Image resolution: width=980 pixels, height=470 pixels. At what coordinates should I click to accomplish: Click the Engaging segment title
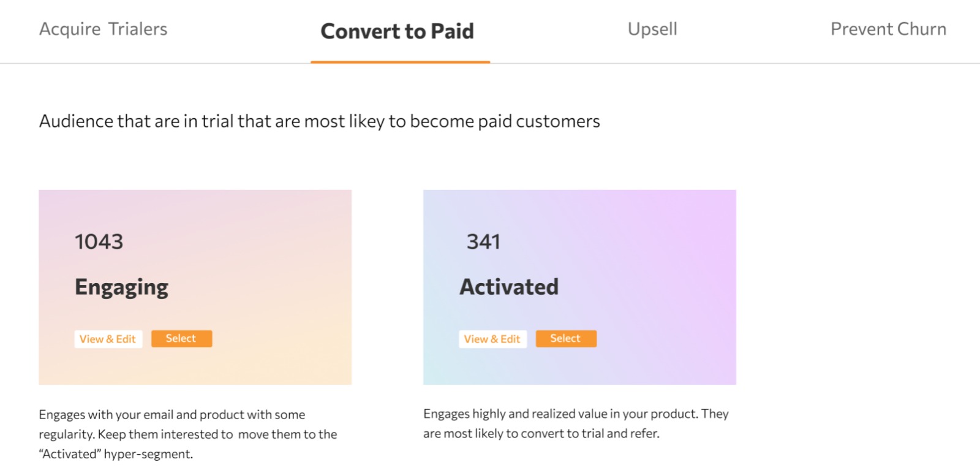pyautogui.click(x=121, y=287)
